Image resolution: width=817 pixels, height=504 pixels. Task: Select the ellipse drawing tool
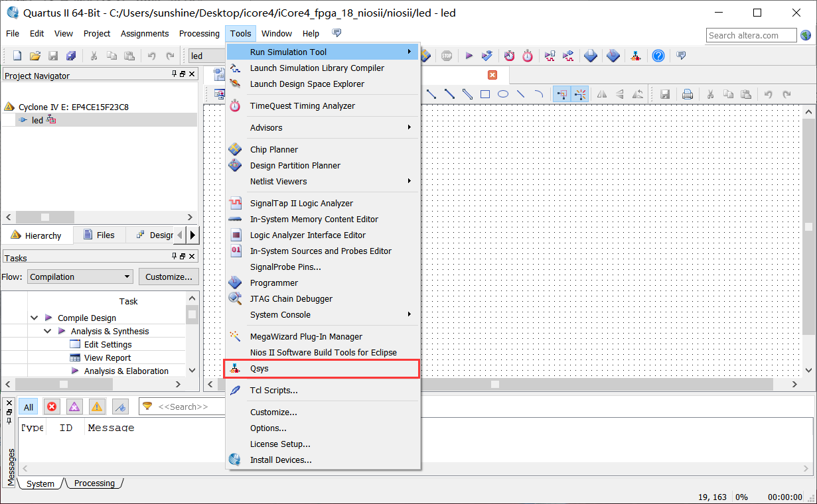pyautogui.click(x=503, y=94)
